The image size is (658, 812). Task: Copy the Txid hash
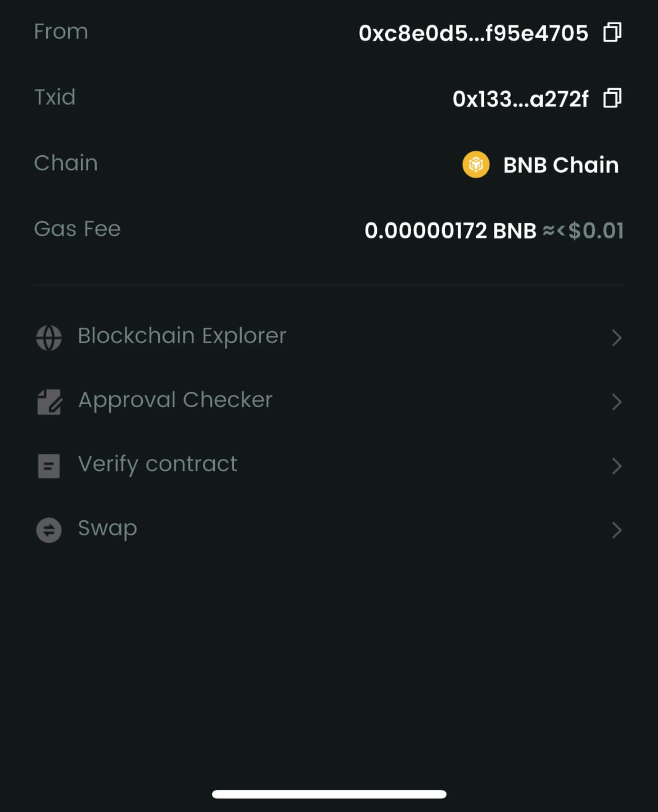[612, 98]
